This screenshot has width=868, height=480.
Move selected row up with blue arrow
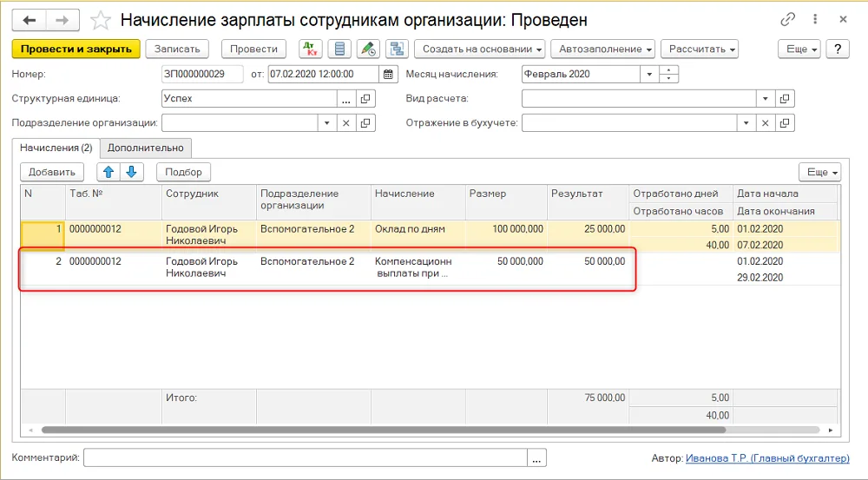point(108,172)
